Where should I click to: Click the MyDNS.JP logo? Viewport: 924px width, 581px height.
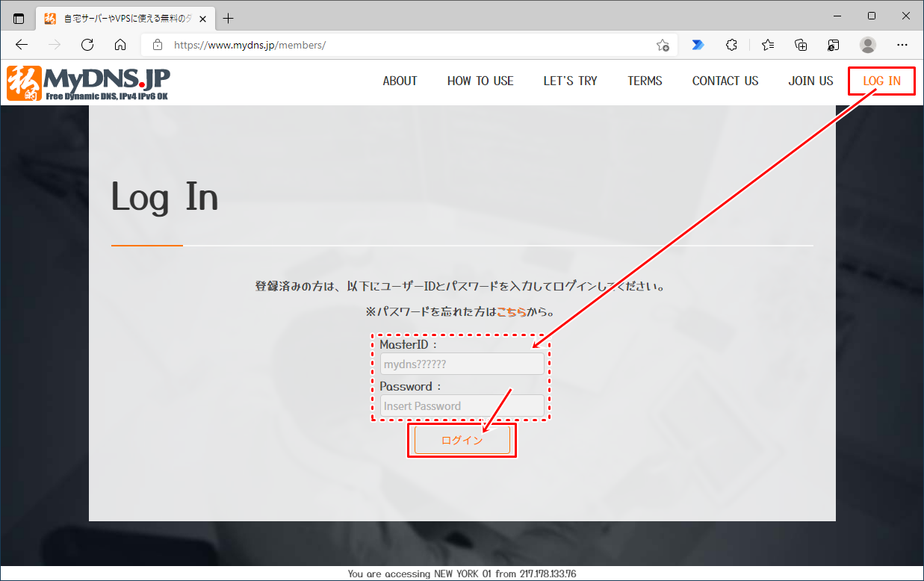[x=88, y=81]
